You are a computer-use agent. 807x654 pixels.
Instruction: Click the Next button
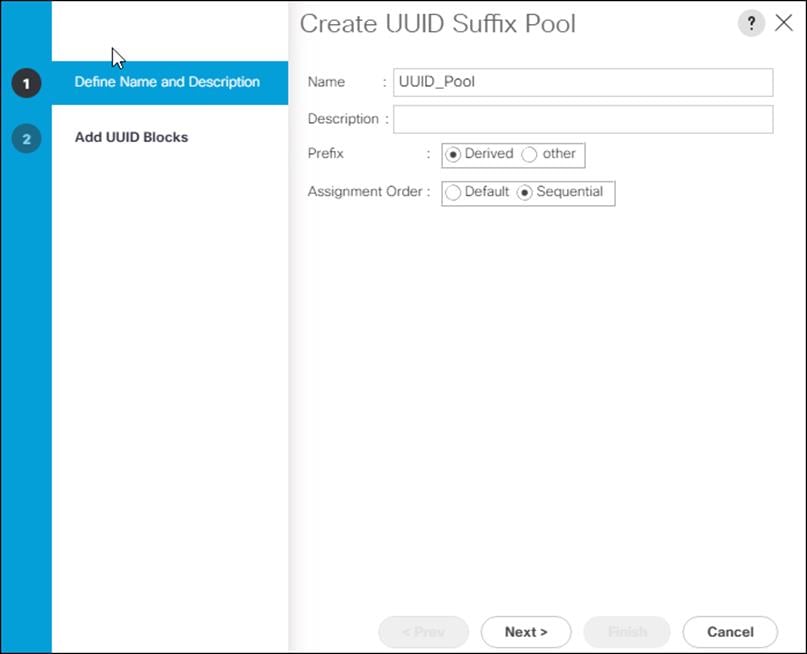pyautogui.click(x=525, y=632)
